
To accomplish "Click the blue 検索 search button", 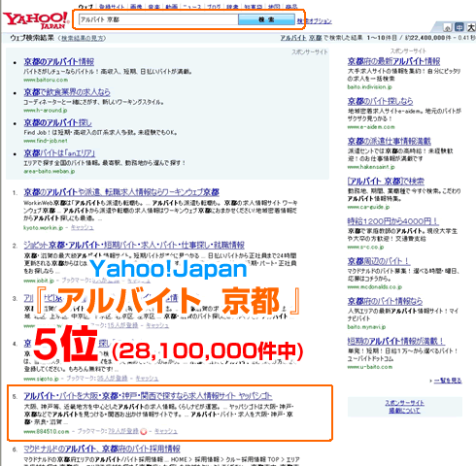I will (266, 19).
